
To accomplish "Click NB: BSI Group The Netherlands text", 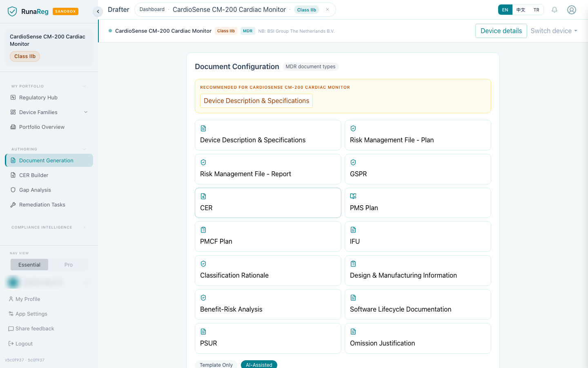I will [x=296, y=31].
